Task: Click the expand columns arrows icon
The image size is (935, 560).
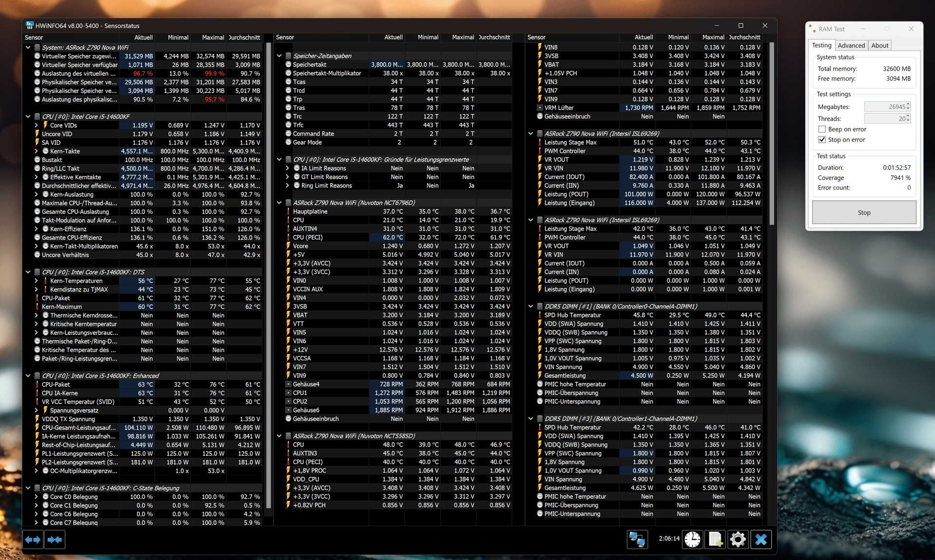Action: click(33, 540)
